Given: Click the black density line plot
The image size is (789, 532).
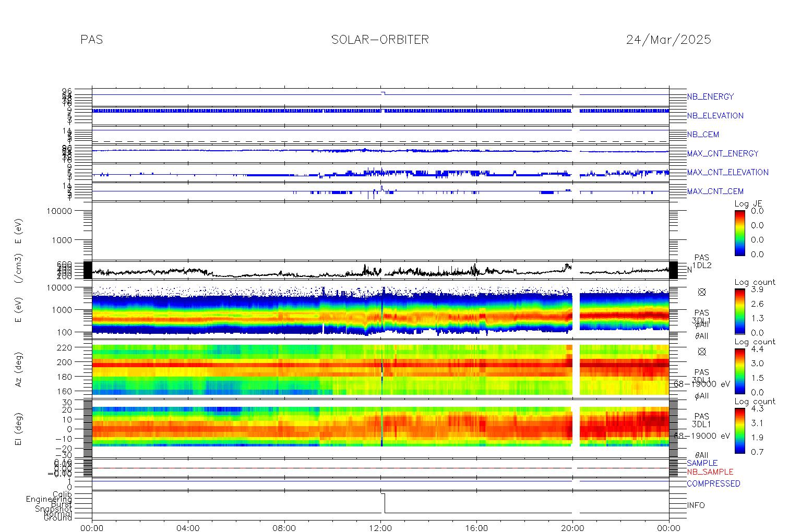Looking at the screenshot, I should click(x=380, y=271).
